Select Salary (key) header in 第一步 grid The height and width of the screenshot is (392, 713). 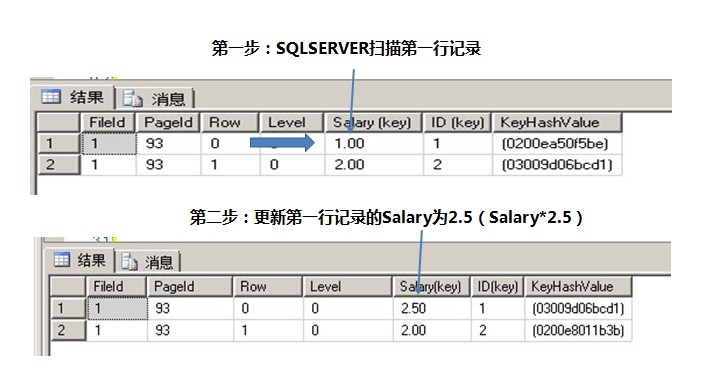374,123
